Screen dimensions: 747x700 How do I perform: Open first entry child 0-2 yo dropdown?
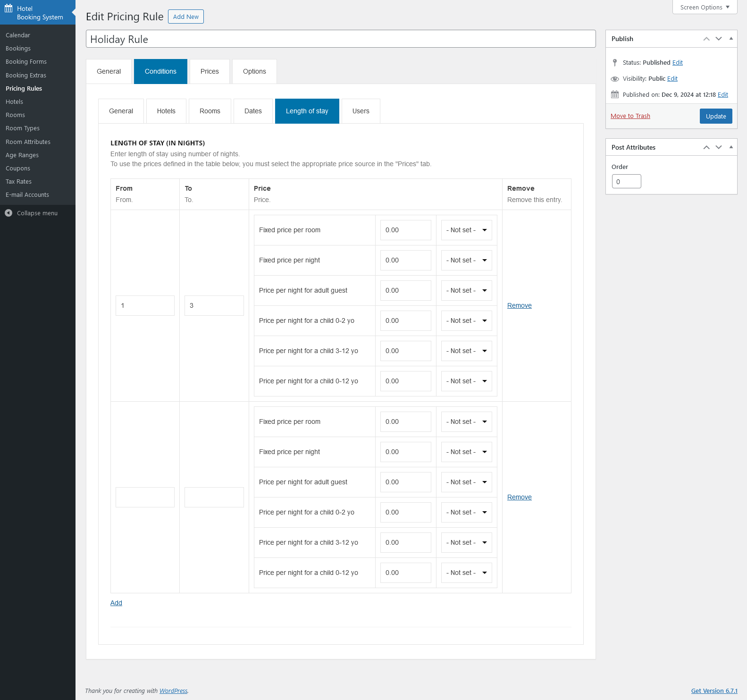coord(466,321)
